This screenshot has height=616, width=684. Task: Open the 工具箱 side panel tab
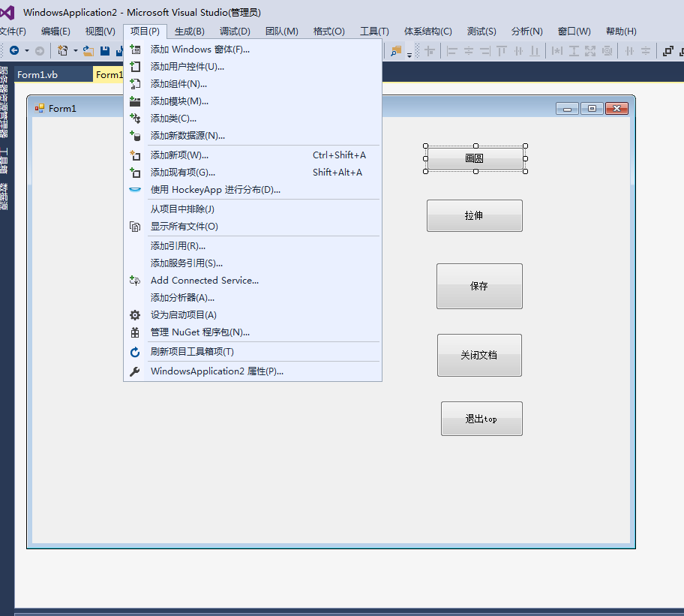click(x=4, y=161)
